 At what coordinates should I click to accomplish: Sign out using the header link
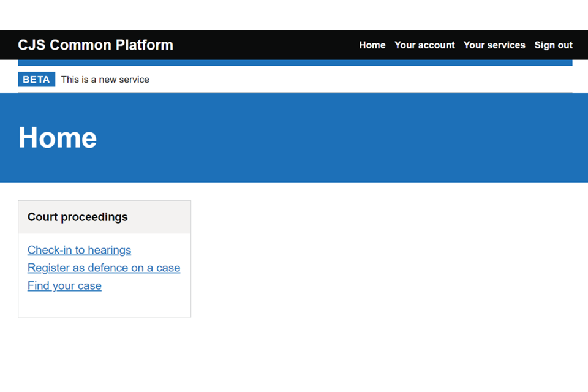553,45
